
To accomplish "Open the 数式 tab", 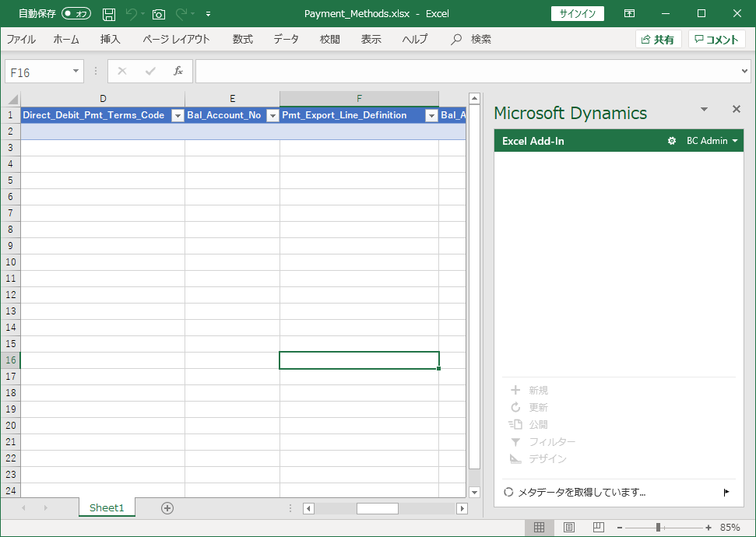I will coord(242,39).
